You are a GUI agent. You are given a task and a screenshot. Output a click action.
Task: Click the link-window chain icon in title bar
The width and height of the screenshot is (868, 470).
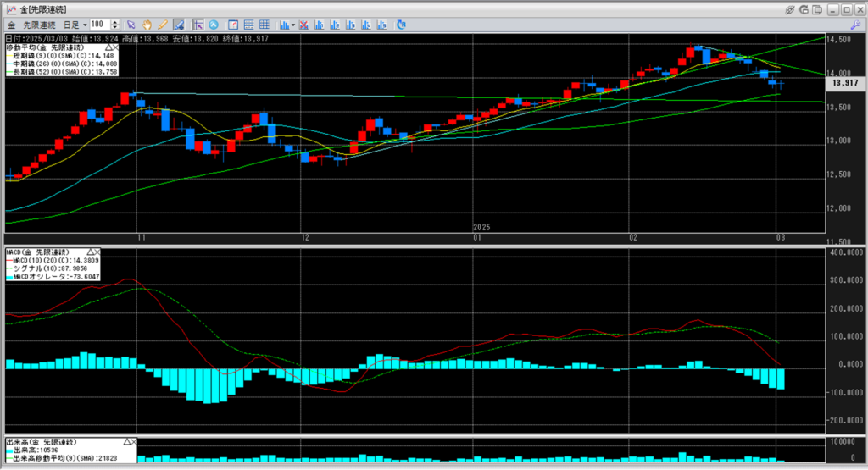point(790,8)
